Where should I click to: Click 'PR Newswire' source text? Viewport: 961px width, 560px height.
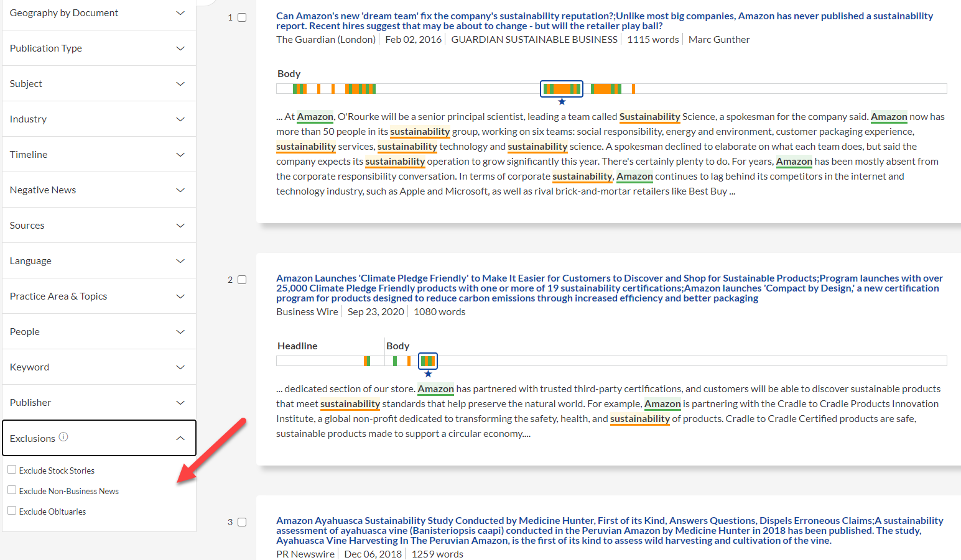305,554
